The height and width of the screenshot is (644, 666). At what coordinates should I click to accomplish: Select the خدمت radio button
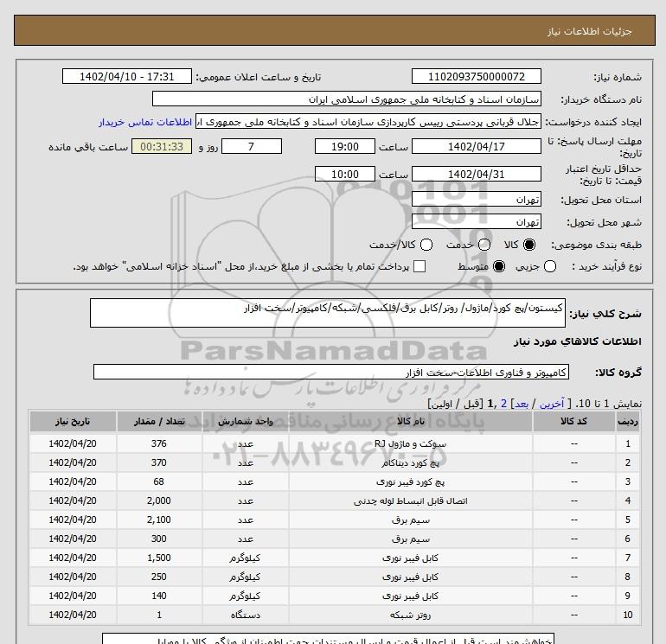pyautogui.click(x=484, y=245)
